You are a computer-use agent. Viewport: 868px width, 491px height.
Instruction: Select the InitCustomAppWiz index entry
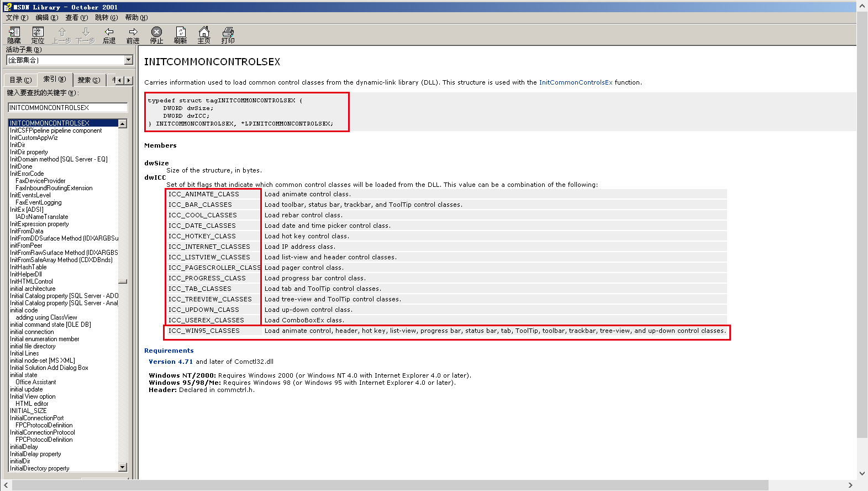pyautogui.click(x=34, y=138)
